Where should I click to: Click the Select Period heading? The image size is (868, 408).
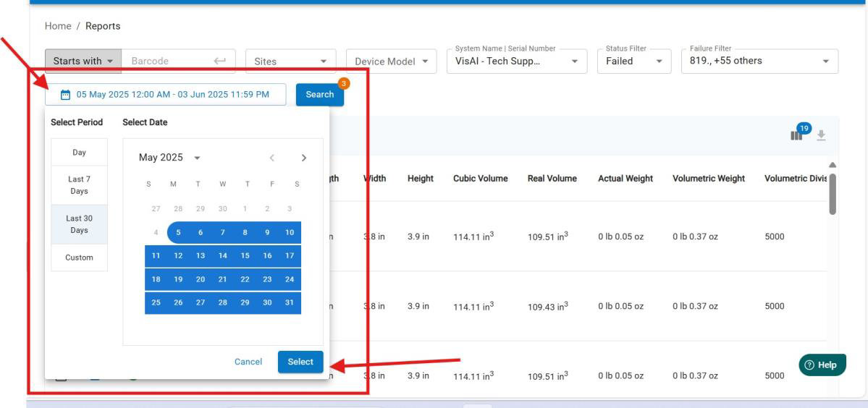[77, 122]
